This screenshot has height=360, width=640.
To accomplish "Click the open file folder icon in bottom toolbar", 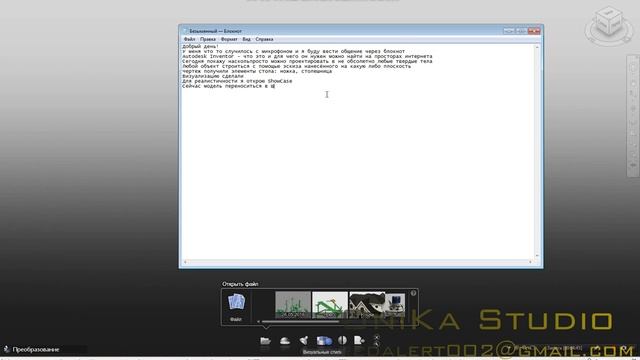I will (265, 340).
